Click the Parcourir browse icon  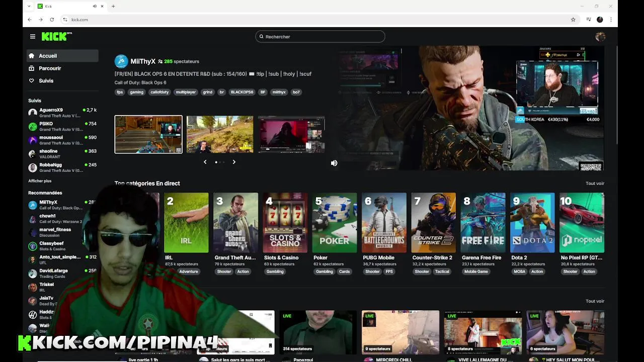click(x=32, y=68)
